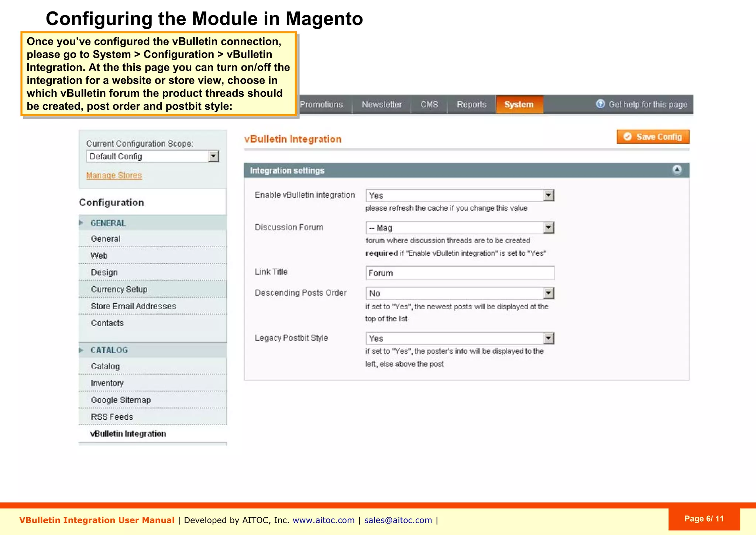Select Store Email Addresses item

coord(153,306)
